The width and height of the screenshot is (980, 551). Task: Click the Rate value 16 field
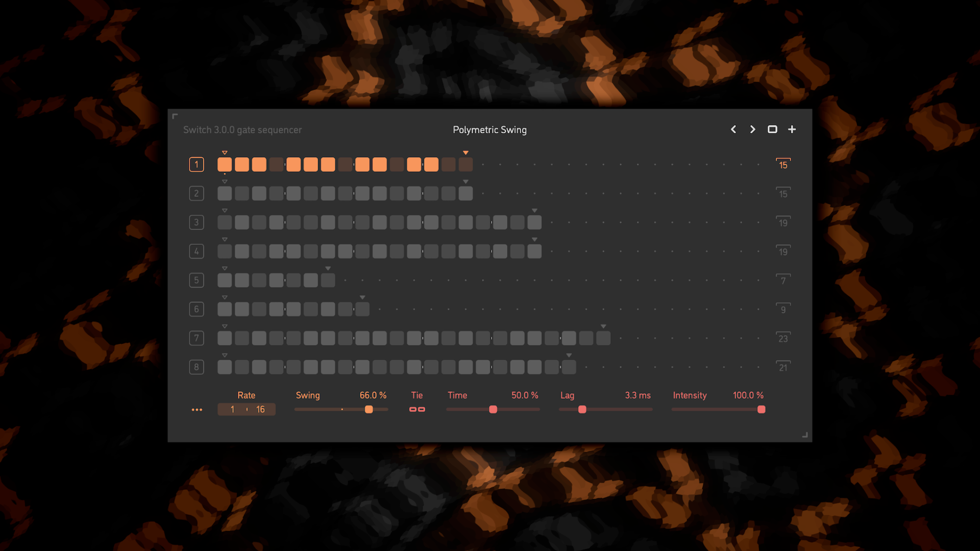click(260, 410)
